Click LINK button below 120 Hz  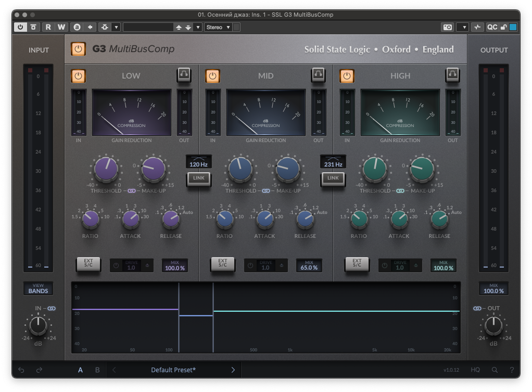[x=199, y=179]
